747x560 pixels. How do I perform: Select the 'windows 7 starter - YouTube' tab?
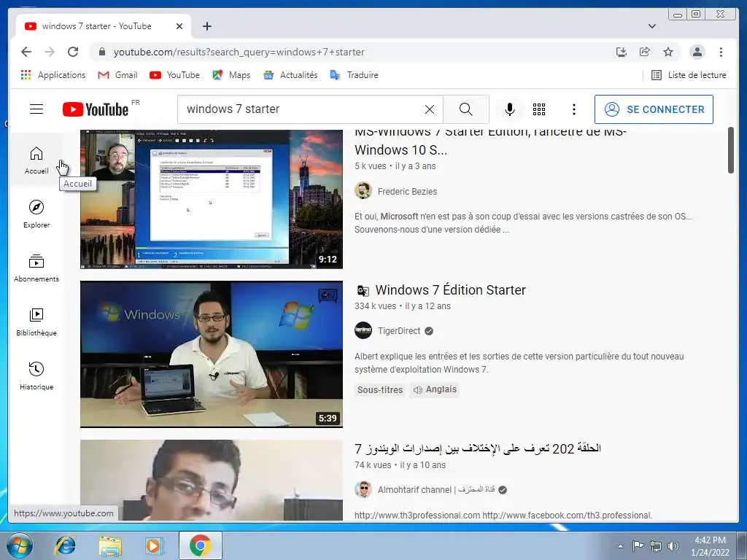click(x=104, y=26)
